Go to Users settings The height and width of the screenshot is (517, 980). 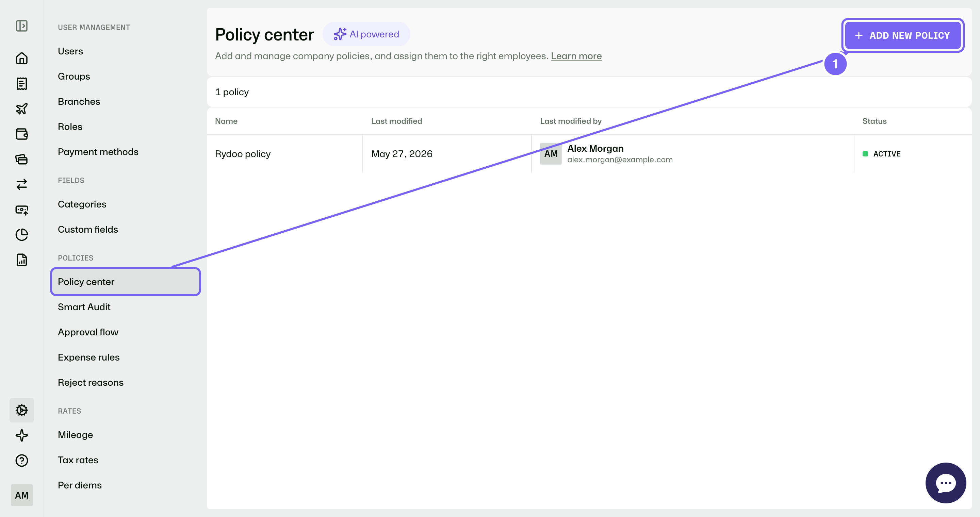[70, 51]
